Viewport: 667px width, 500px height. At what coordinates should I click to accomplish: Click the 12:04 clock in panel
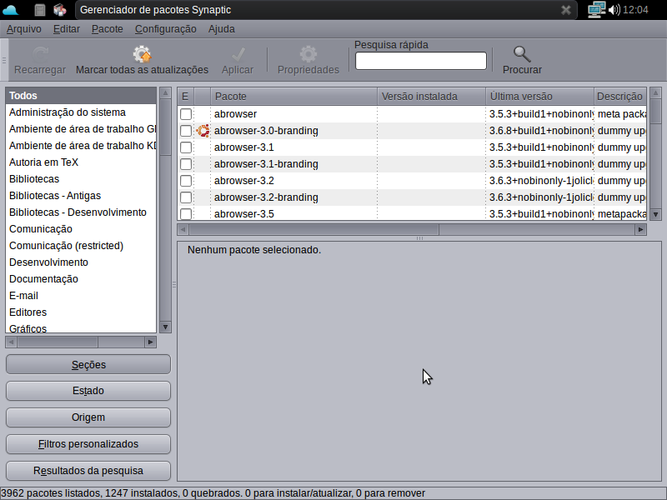tap(636, 10)
